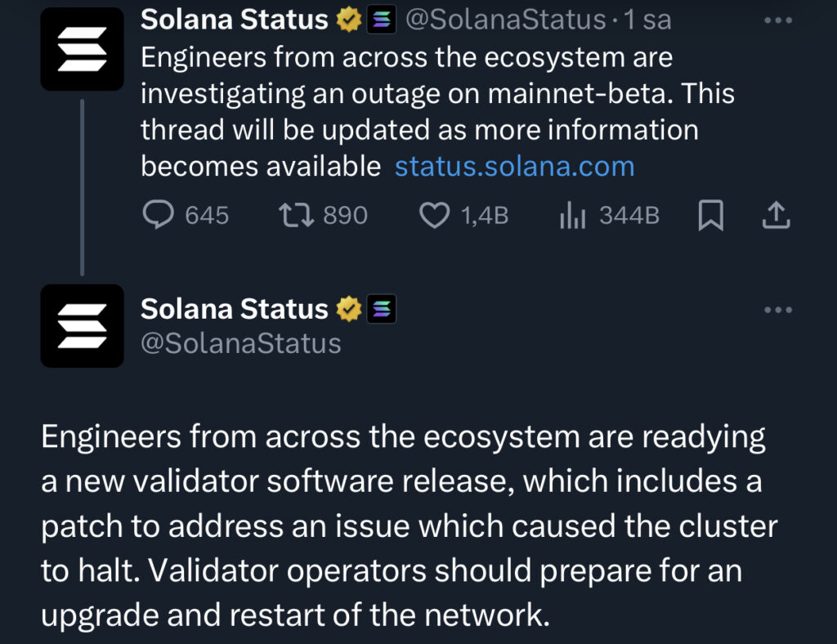Open the status.solana.com link
This screenshot has height=644, width=837.
click(x=514, y=167)
